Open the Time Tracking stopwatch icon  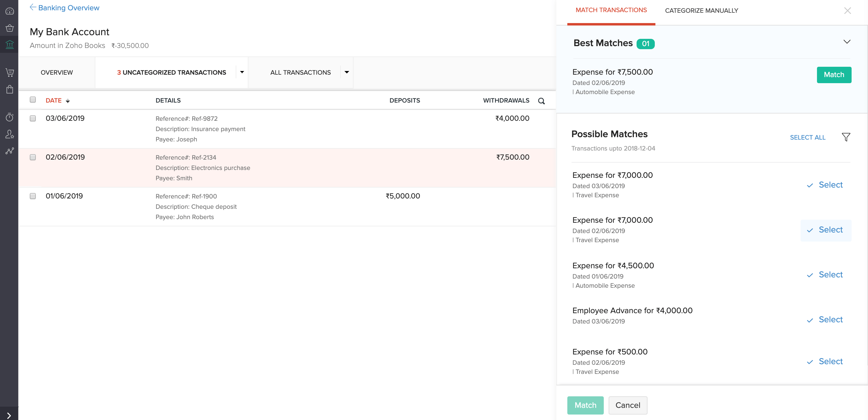tap(9, 117)
